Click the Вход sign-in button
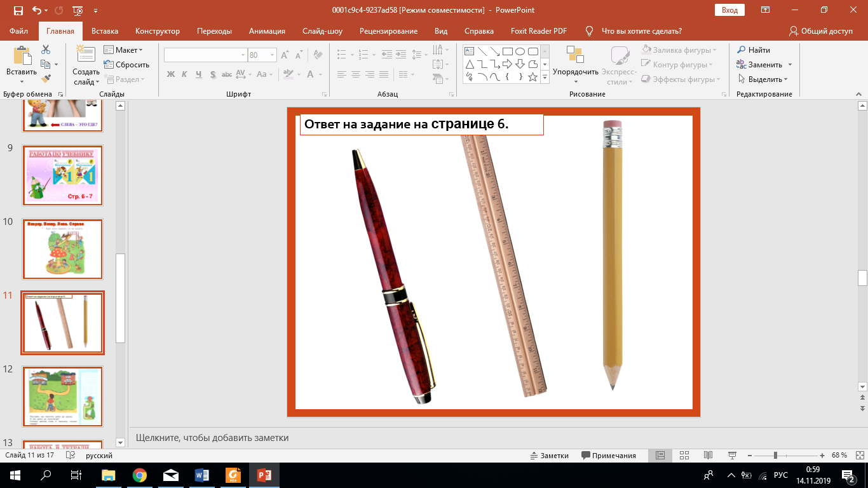This screenshot has width=868, height=488. click(x=729, y=10)
